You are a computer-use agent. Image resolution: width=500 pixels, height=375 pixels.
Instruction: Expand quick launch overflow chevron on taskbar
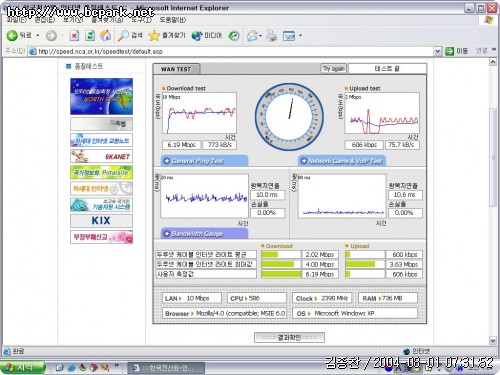[117, 366]
